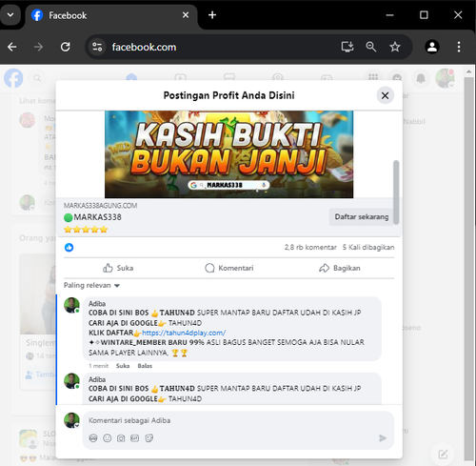The image size is (476, 466).
Task: Click the Komentari button
Action: [x=229, y=268]
